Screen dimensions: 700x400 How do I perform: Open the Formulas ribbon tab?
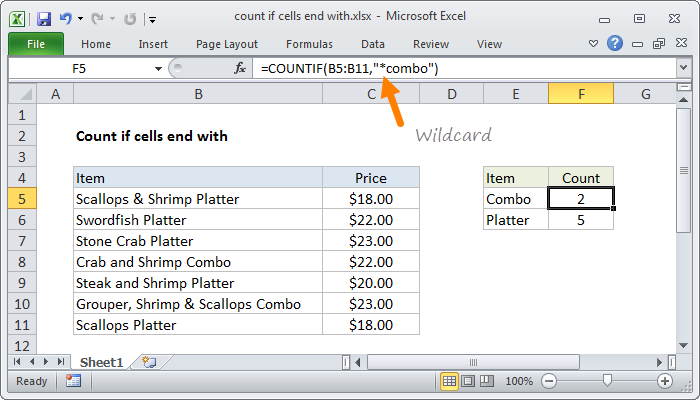click(x=309, y=44)
